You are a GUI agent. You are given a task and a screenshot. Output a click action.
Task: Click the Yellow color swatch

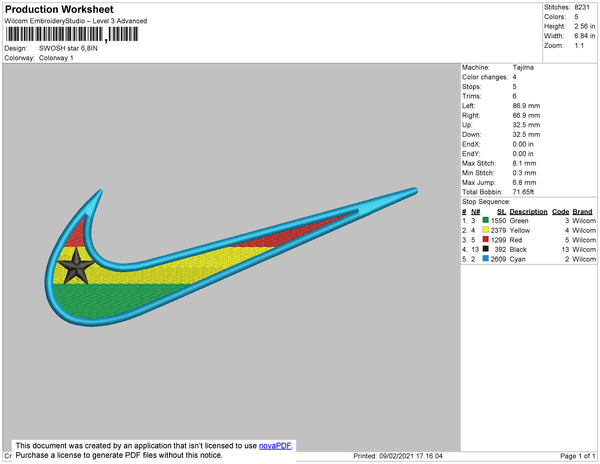tap(486, 230)
